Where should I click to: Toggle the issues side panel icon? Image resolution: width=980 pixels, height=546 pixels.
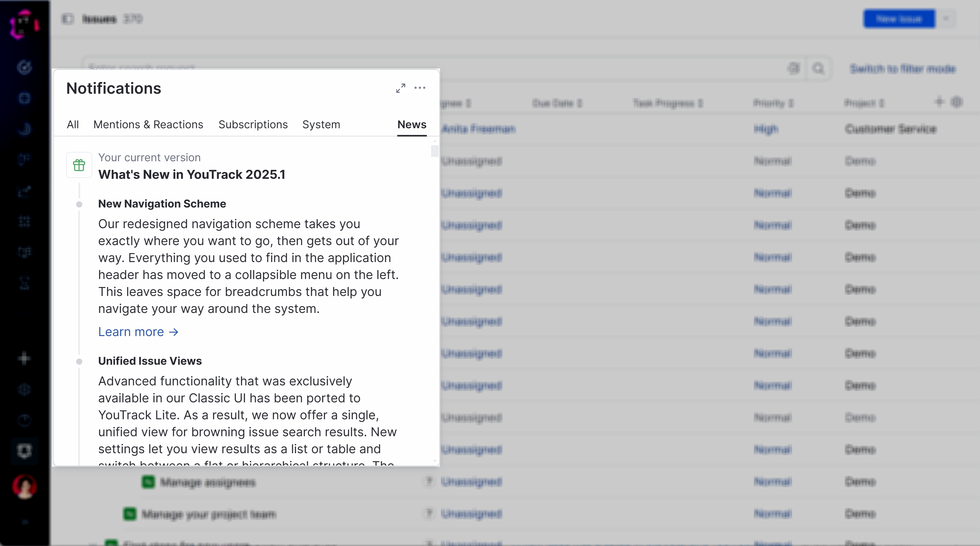[x=67, y=18]
